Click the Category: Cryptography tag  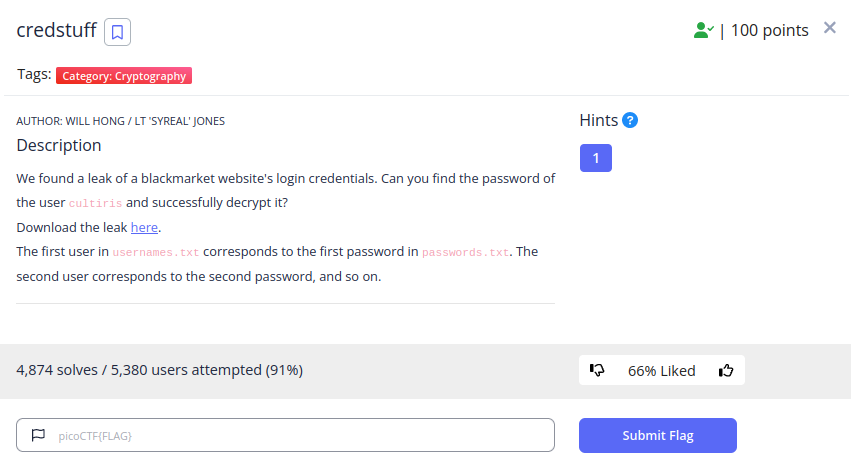point(124,75)
